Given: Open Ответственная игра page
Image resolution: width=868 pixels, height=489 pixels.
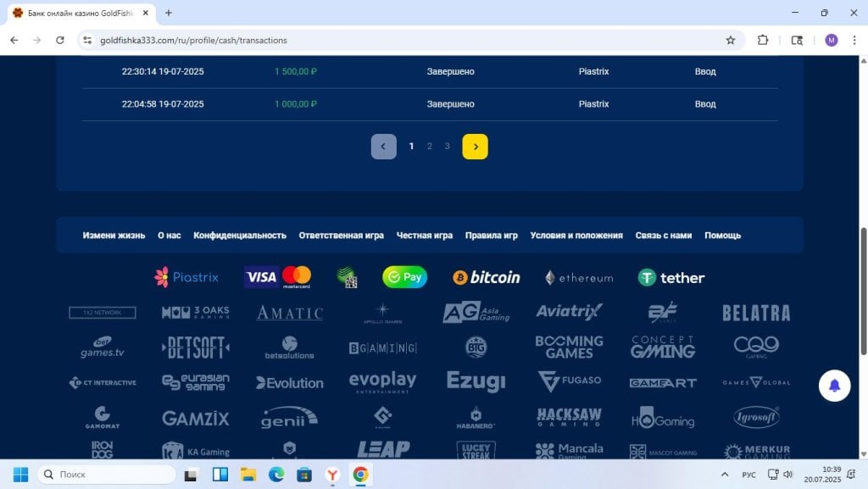Looking at the screenshot, I should click(x=341, y=235).
